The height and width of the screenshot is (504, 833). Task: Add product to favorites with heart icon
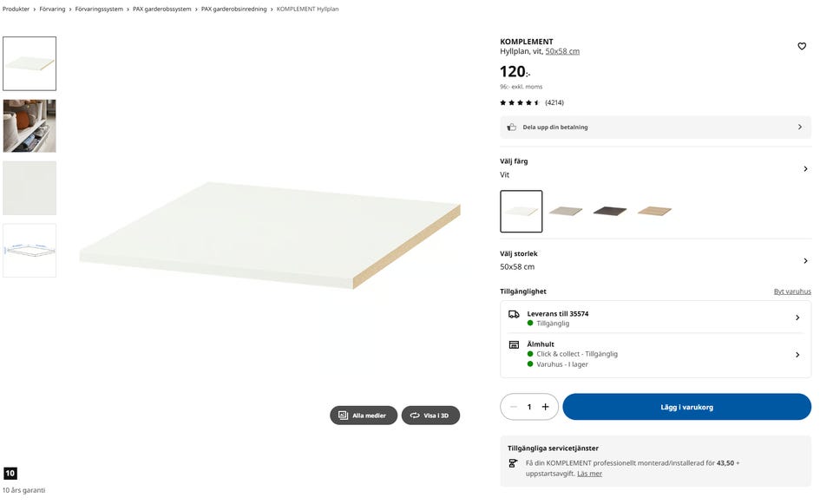click(x=802, y=46)
